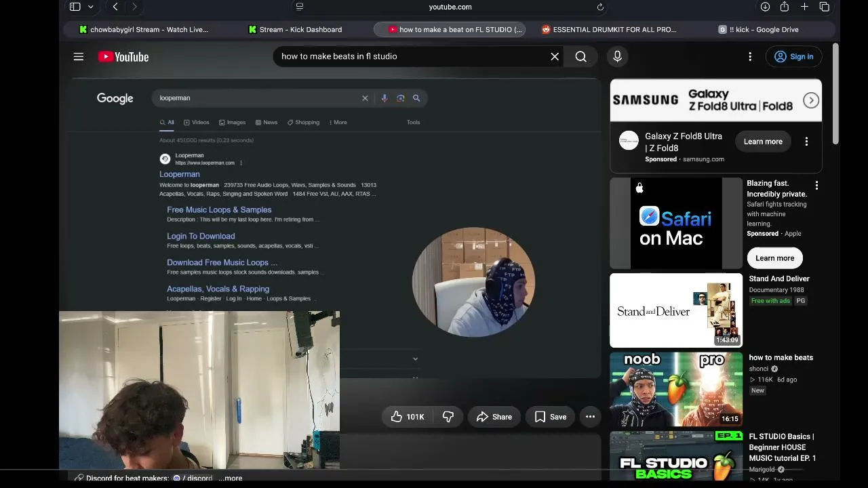This screenshot has width=868, height=488.
Task: Click the page vertical scrollbar
Action: (836, 94)
